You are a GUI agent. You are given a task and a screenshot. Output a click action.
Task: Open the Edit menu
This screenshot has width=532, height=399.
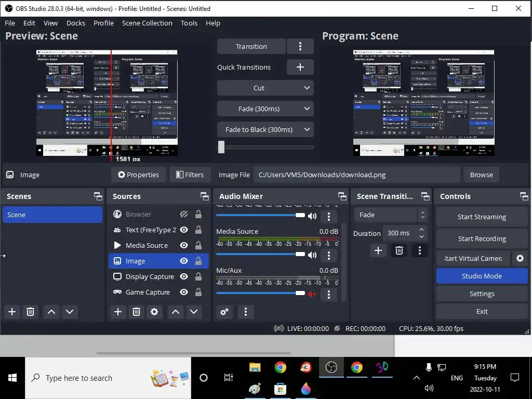click(29, 23)
